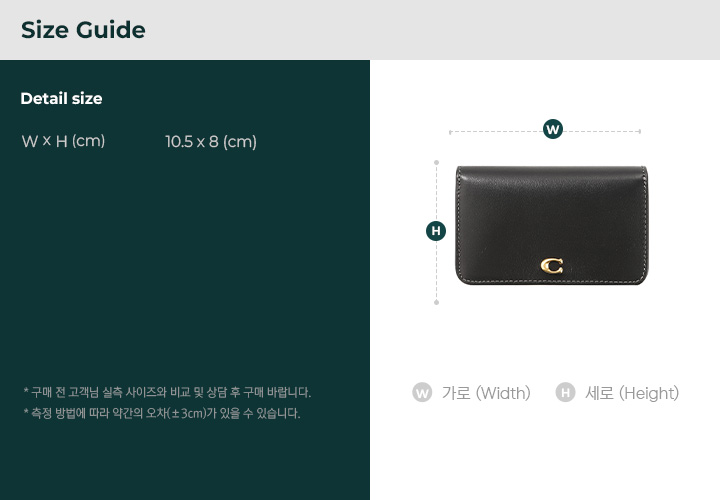Click the green H height marker icon
The height and width of the screenshot is (500, 720).
(x=436, y=230)
